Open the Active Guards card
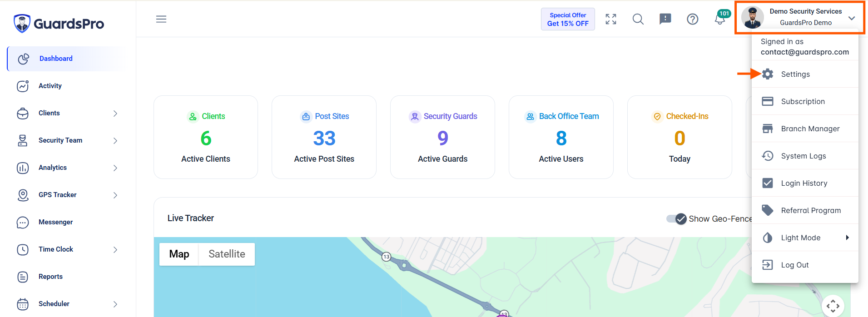The image size is (868, 317). pyautogui.click(x=442, y=137)
